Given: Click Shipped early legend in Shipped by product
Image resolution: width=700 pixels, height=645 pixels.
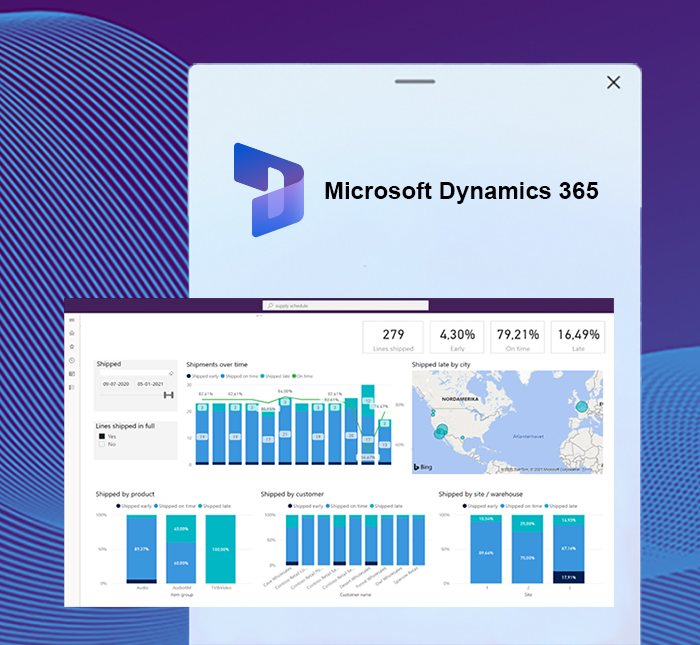Looking at the screenshot, I should tap(134, 506).
